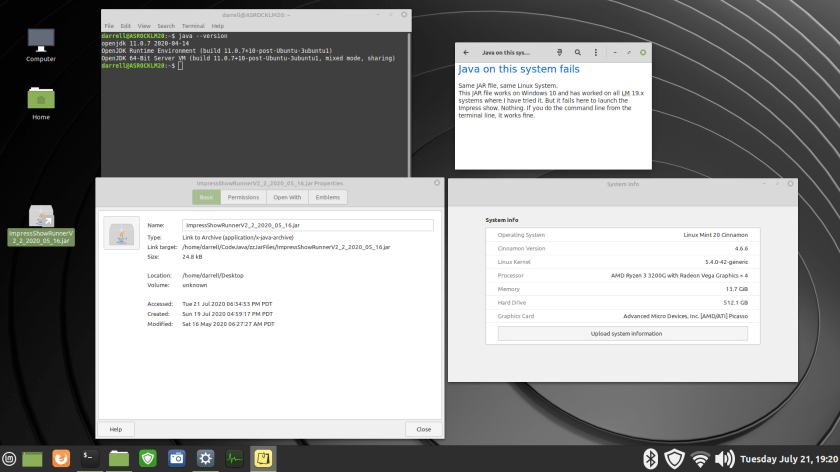
Task: Switch to the Permissions tab
Action: click(243, 198)
